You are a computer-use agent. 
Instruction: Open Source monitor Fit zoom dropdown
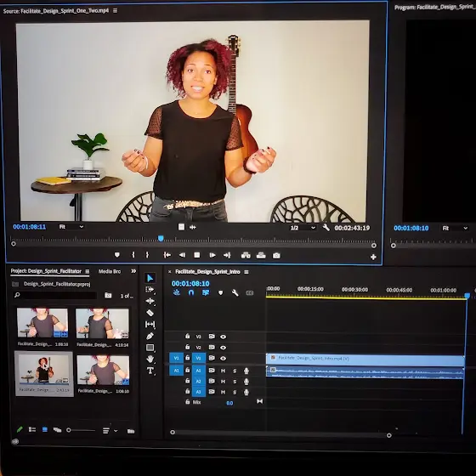point(71,227)
